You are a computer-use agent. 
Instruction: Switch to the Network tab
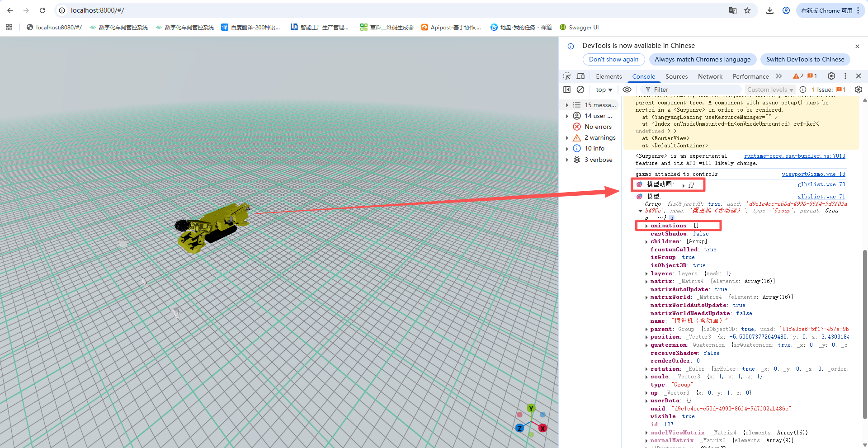click(710, 76)
